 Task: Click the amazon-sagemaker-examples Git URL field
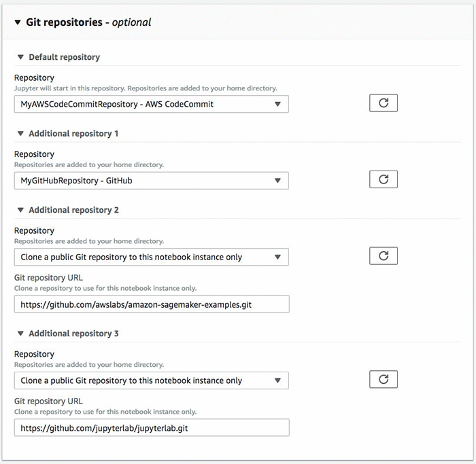[151, 304]
